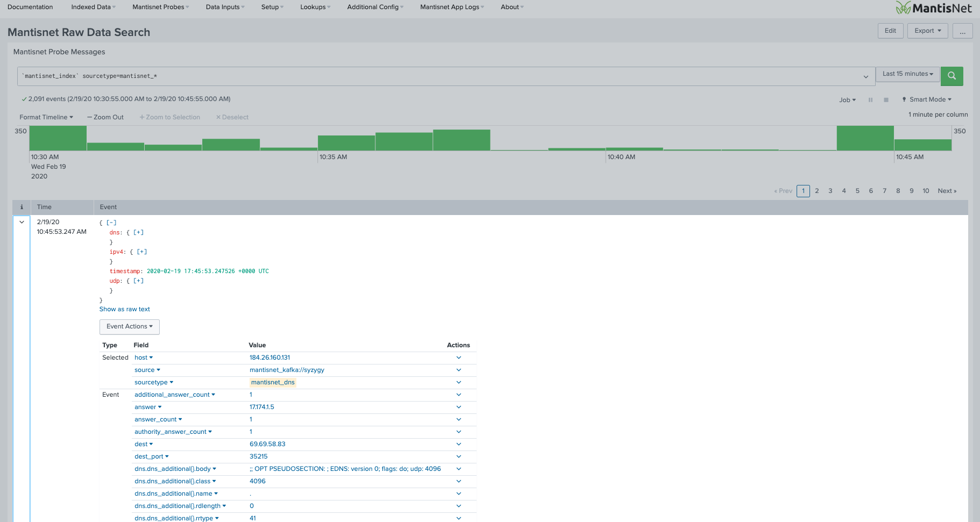The height and width of the screenshot is (522, 980).
Task: Expand the udp JSON node
Action: (x=138, y=281)
